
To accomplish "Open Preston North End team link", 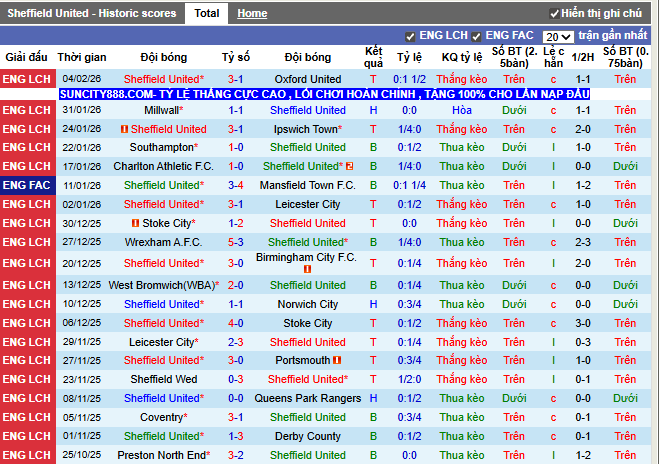I will point(162,455).
